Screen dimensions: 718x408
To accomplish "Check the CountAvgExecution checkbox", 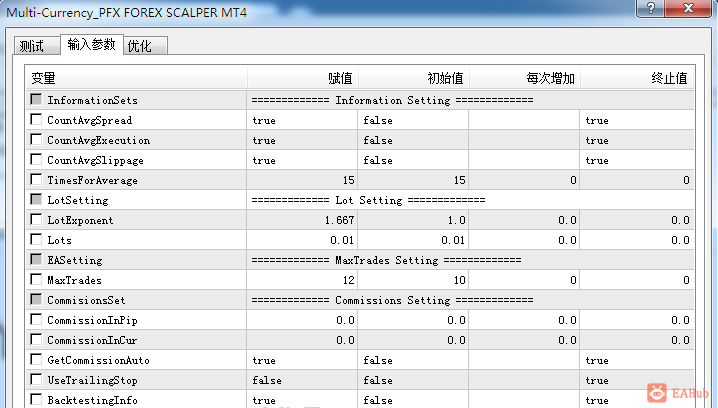I will (36, 139).
